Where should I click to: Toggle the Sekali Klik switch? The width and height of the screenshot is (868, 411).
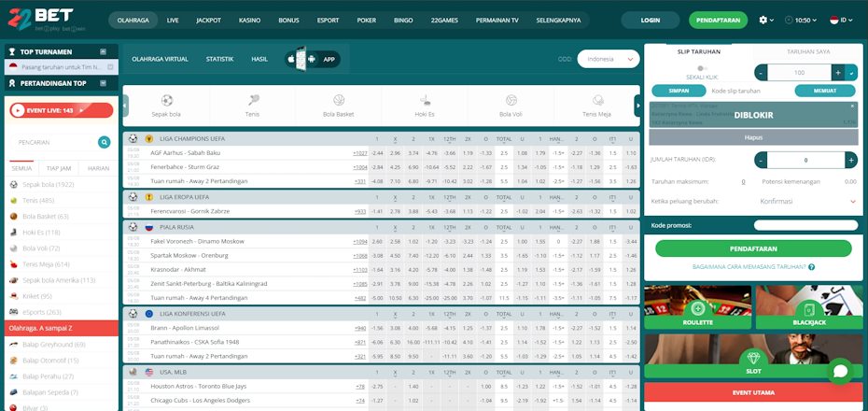(x=702, y=68)
